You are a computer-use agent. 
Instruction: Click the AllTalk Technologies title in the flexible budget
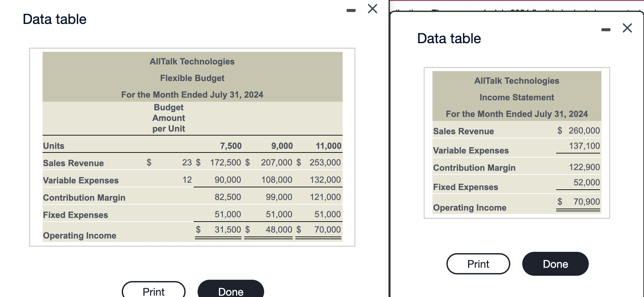(x=192, y=61)
